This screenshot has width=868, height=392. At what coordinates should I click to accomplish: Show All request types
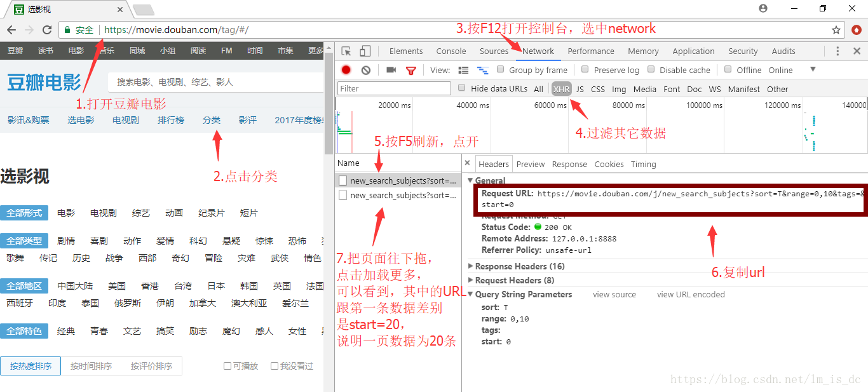(538, 89)
